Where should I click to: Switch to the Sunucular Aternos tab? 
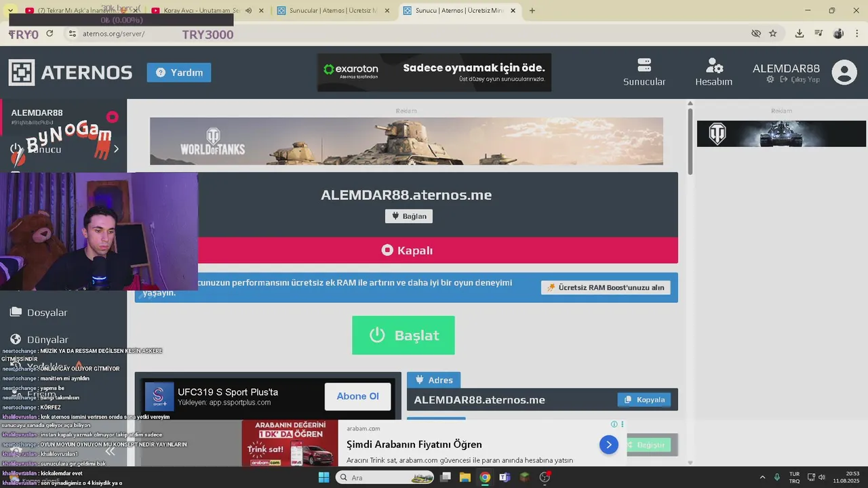pos(332,11)
